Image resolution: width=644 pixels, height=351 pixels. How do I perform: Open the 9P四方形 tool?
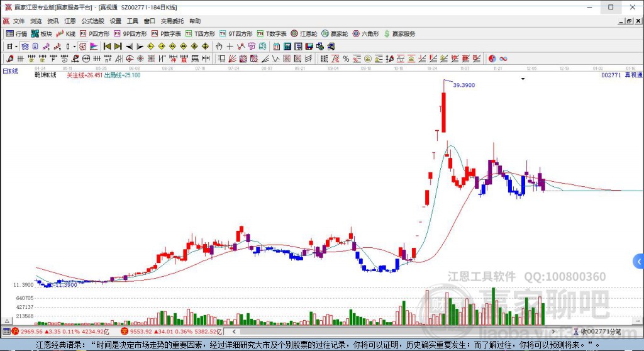tap(130, 34)
